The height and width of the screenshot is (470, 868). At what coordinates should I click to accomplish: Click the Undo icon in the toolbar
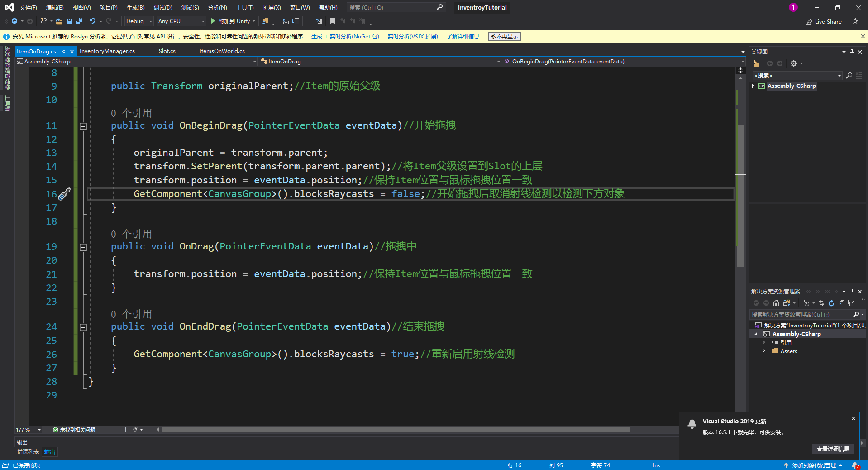(x=92, y=21)
